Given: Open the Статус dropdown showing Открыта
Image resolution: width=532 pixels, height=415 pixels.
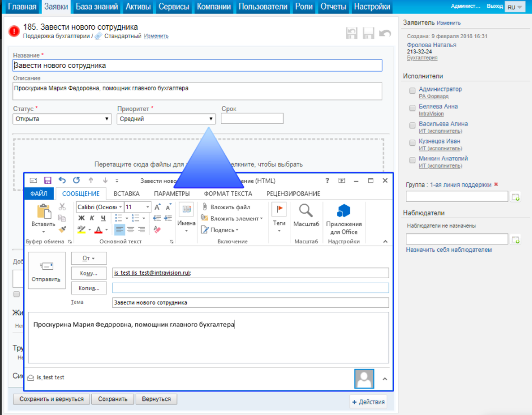Looking at the screenshot, I should pos(62,119).
